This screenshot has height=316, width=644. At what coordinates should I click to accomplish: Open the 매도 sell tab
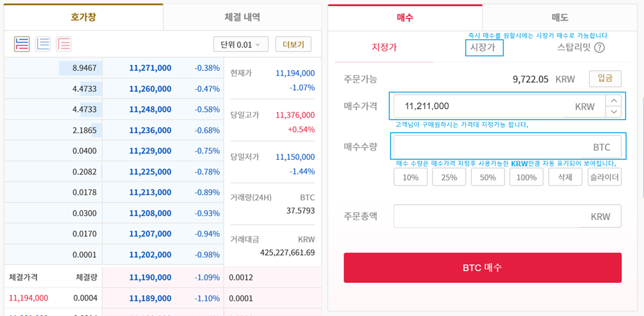(x=560, y=18)
